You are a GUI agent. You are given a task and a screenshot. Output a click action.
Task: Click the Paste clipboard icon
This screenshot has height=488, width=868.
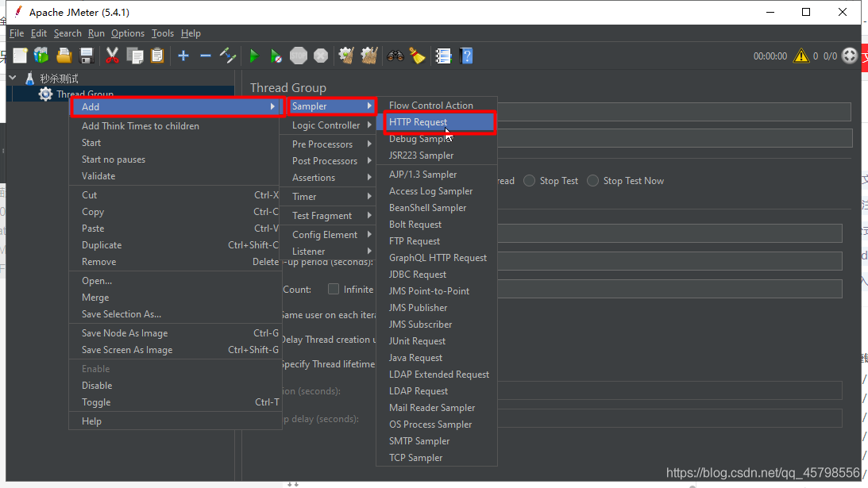pyautogui.click(x=157, y=56)
